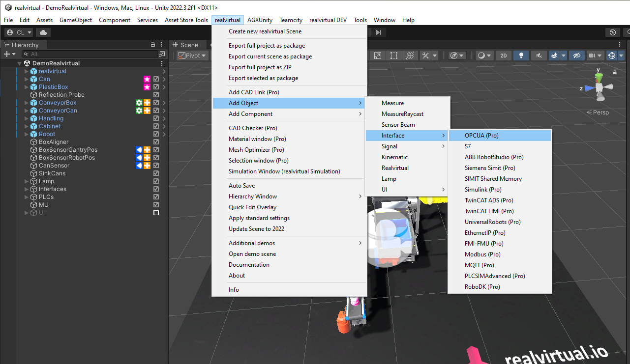Open Undo History clock icon
The width and height of the screenshot is (630, 364).
click(612, 32)
